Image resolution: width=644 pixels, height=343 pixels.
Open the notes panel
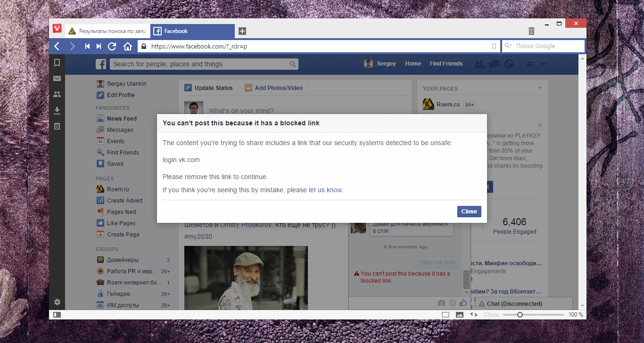tap(57, 126)
